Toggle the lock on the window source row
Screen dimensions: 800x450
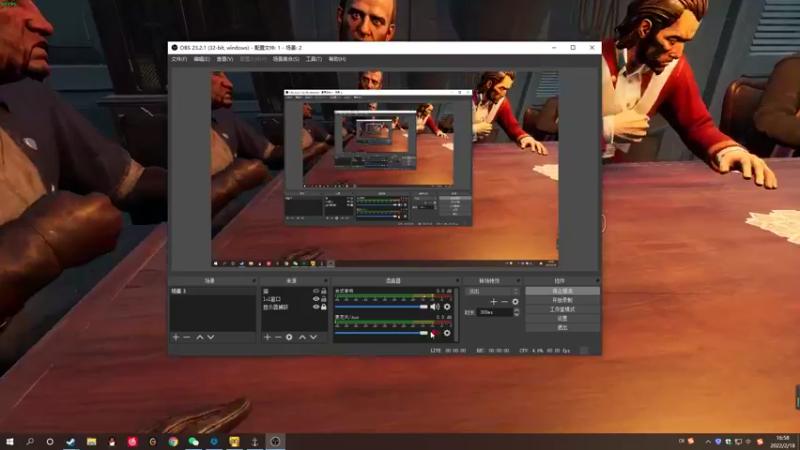(323, 299)
